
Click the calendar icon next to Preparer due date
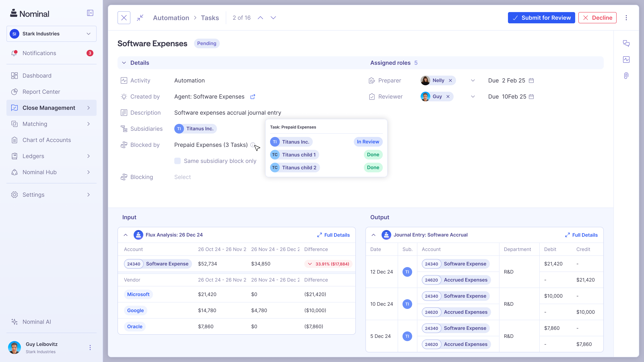[x=532, y=80]
